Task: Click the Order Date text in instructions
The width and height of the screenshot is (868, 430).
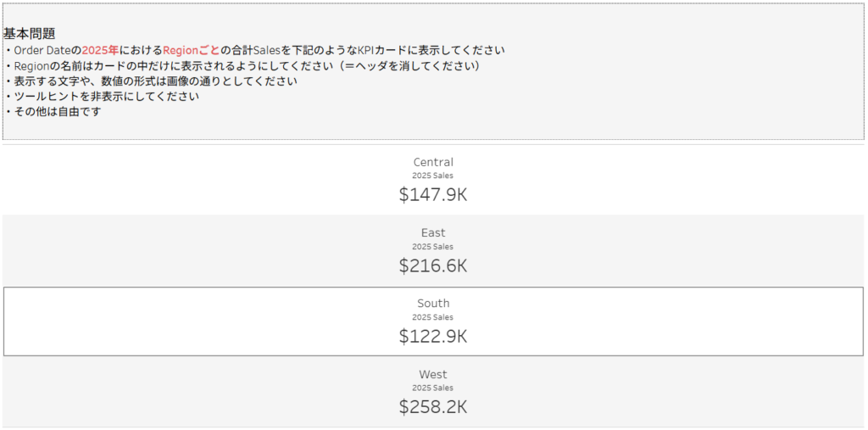Action: (44, 50)
